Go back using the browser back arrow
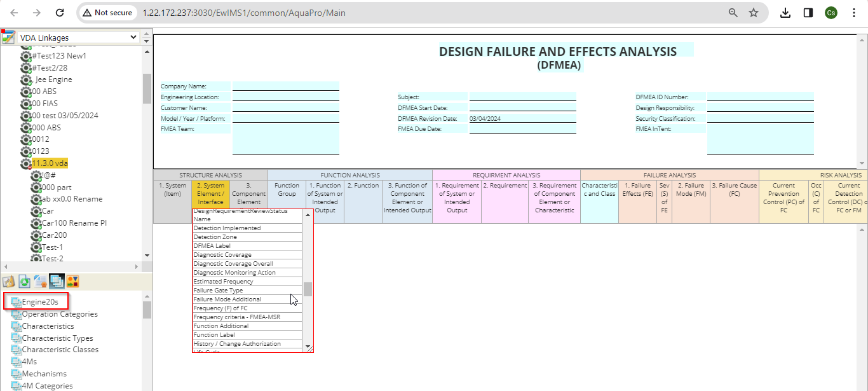868x391 pixels. click(14, 13)
